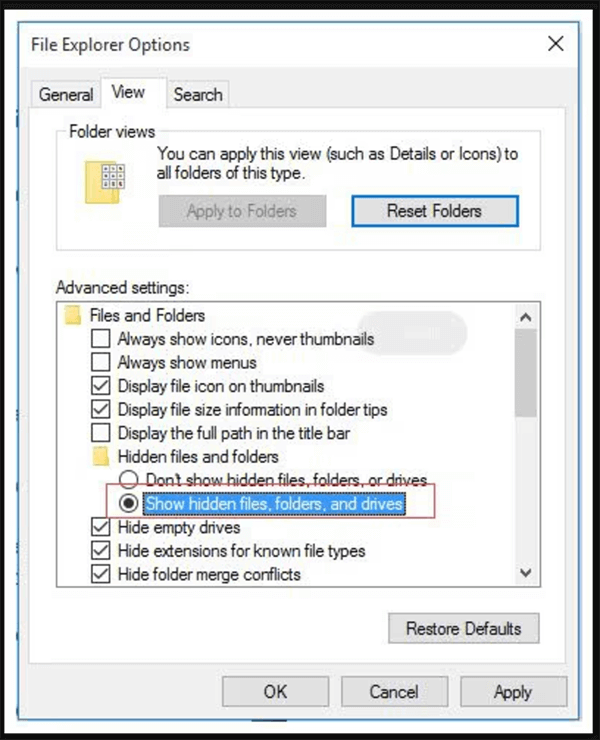The height and width of the screenshot is (740, 600).
Task: Cancel the File Explorer Options dialog
Action: click(x=394, y=691)
